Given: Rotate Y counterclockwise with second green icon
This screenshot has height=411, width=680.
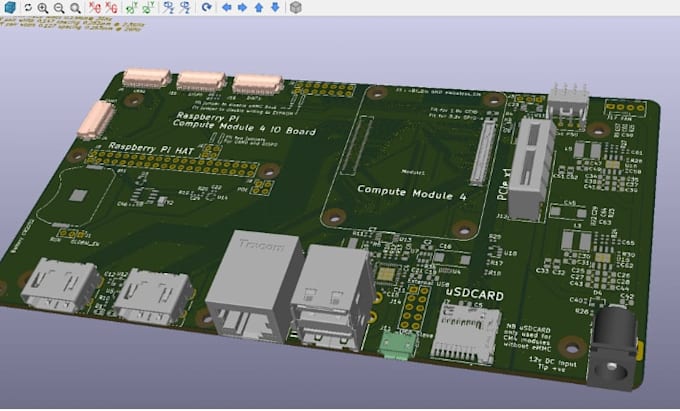Looking at the screenshot, I should tap(148, 7).
